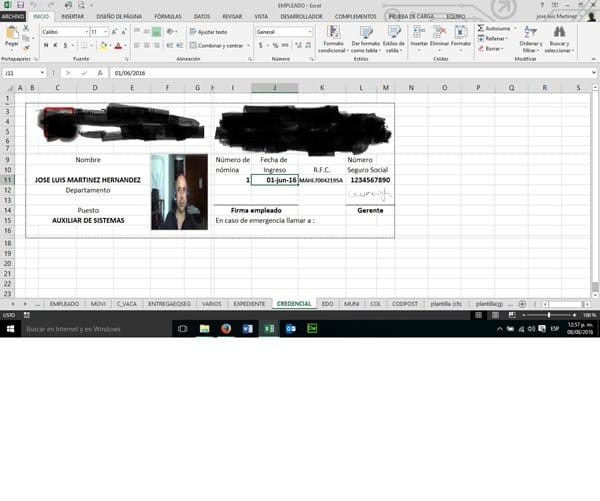The image size is (600, 501).
Task: Add a new sheet with plus button
Action: (x=522, y=304)
